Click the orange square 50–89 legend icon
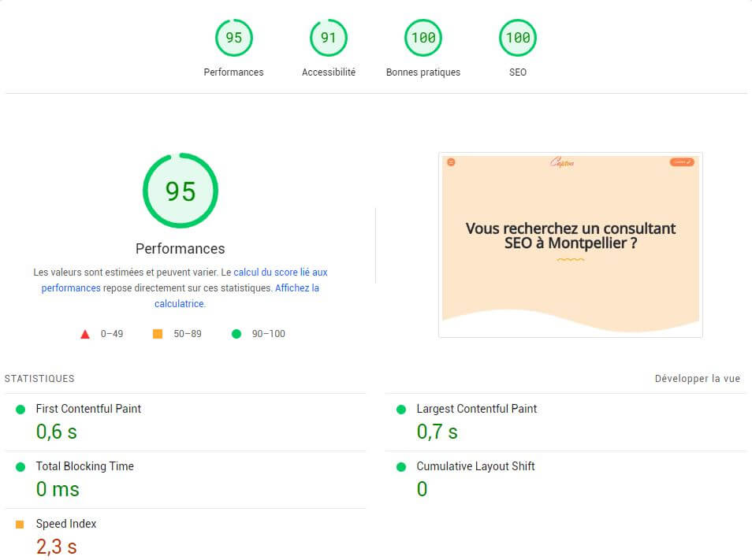The height and width of the screenshot is (560, 752). pos(158,334)
